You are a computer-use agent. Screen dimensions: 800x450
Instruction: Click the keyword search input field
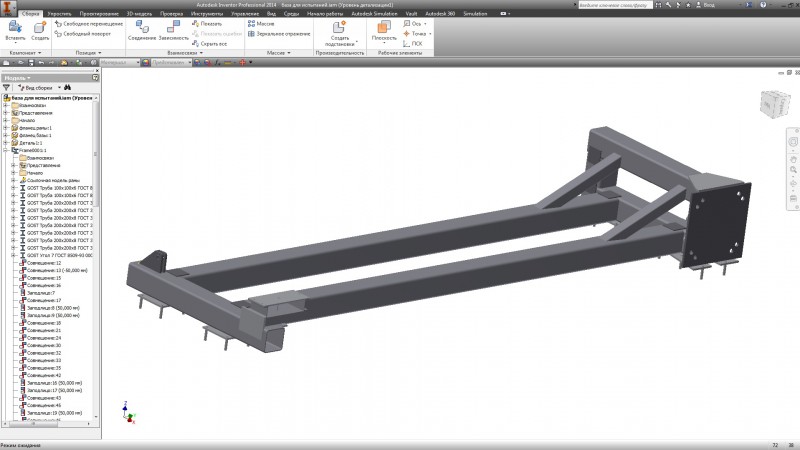pos(615,5)
